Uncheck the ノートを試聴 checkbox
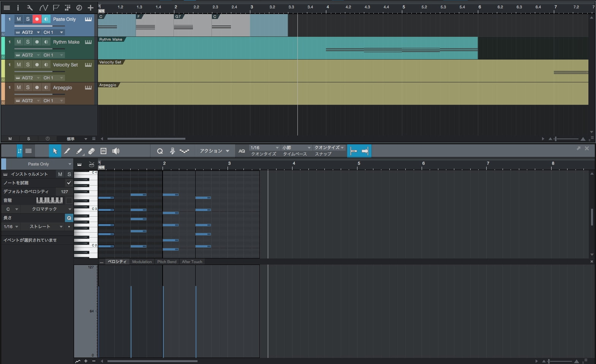Image resolution: width=596 pixels, height=364 pixels. click(69, 183)
